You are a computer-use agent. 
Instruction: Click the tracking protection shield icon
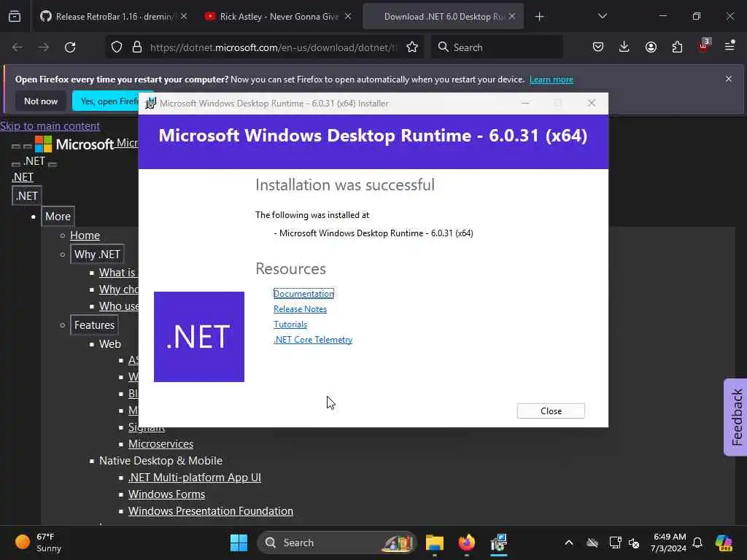117,47
